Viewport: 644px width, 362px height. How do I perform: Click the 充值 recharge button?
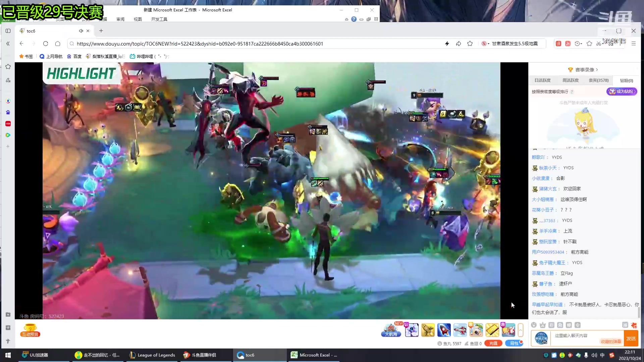click(493, 343)
